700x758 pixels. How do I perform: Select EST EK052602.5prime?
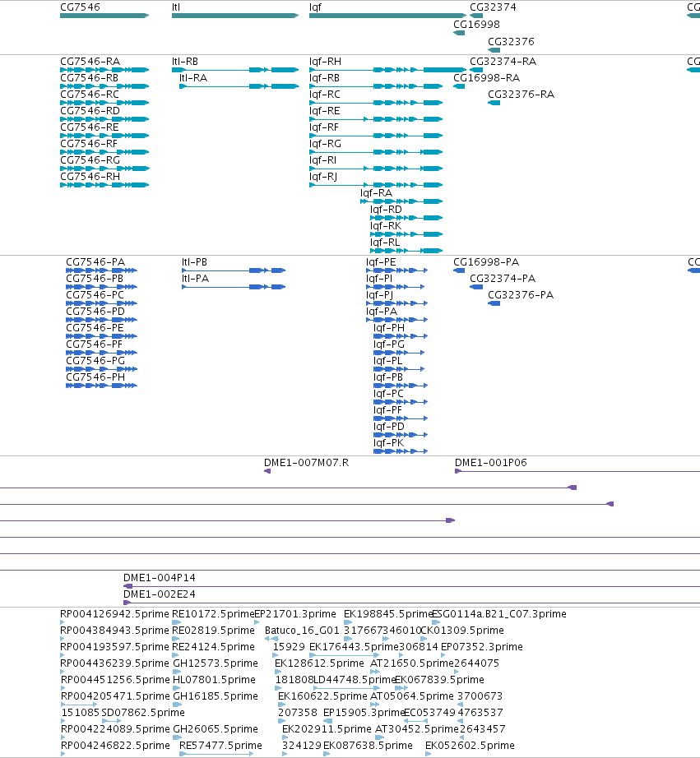[428, 754]
